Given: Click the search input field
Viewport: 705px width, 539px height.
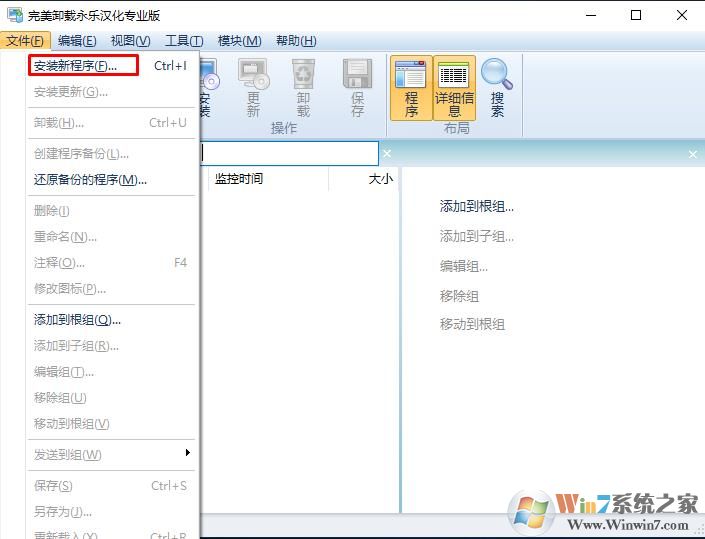Looking at the screenshot, I should (x=288, y=153).
